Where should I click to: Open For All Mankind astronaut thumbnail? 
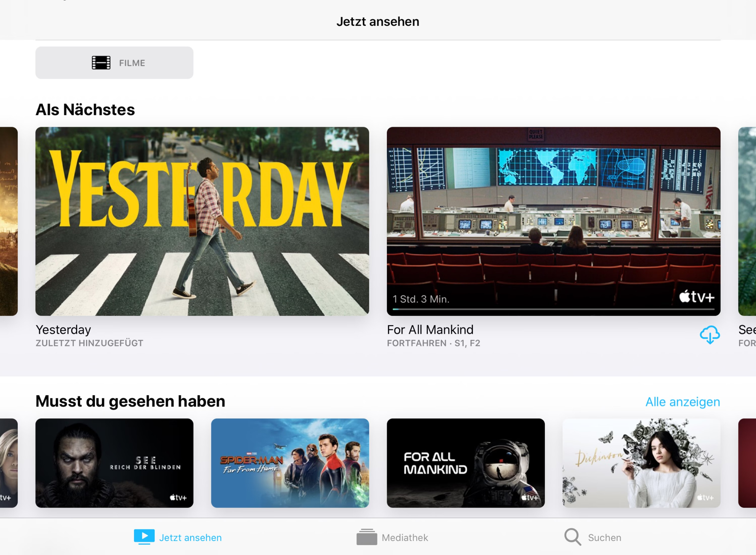pyautogui.click(x=465, y=463)
